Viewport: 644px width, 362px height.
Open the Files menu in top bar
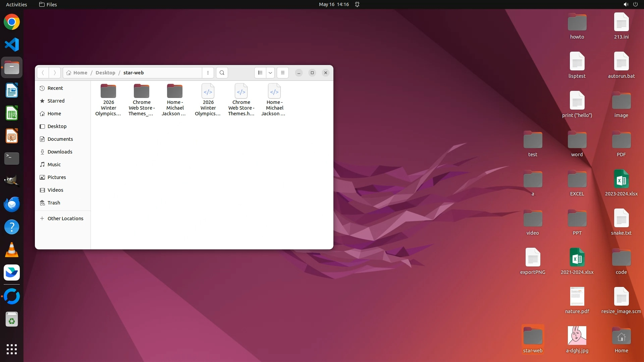pyautogui.click(x=48, y=4)
